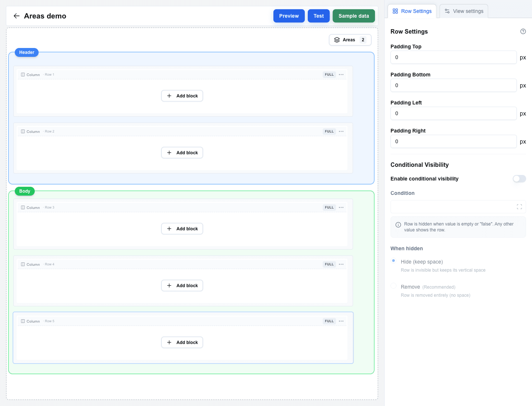This screenshot has width=532, height=406.
Task: Add block to Row 4
Action: click(x=182, y=286)
